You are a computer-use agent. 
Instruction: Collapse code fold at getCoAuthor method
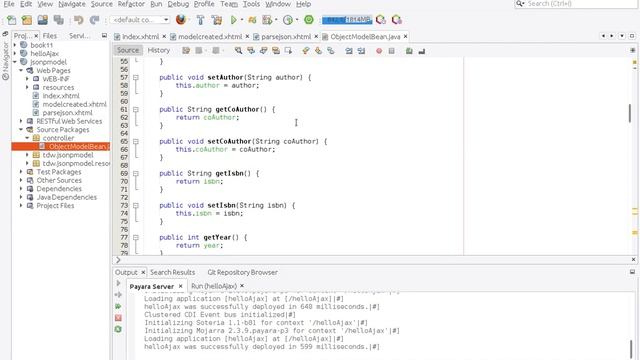pyautogui.click(x=136, y=109)
